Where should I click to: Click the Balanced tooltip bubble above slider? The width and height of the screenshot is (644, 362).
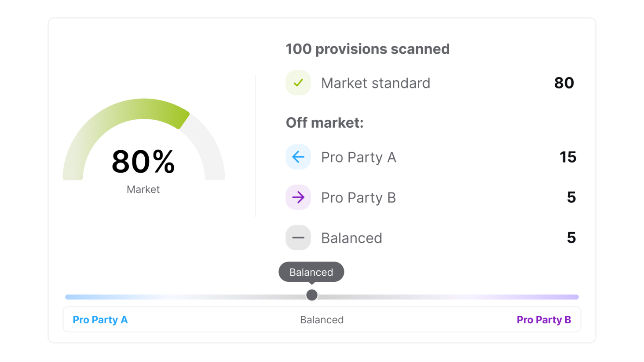(x=311, y=272)
